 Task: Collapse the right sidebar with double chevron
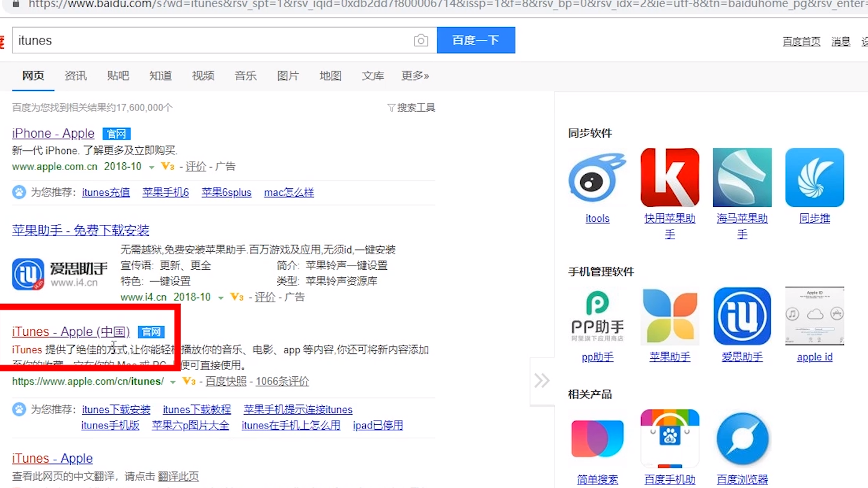[542, 380]
